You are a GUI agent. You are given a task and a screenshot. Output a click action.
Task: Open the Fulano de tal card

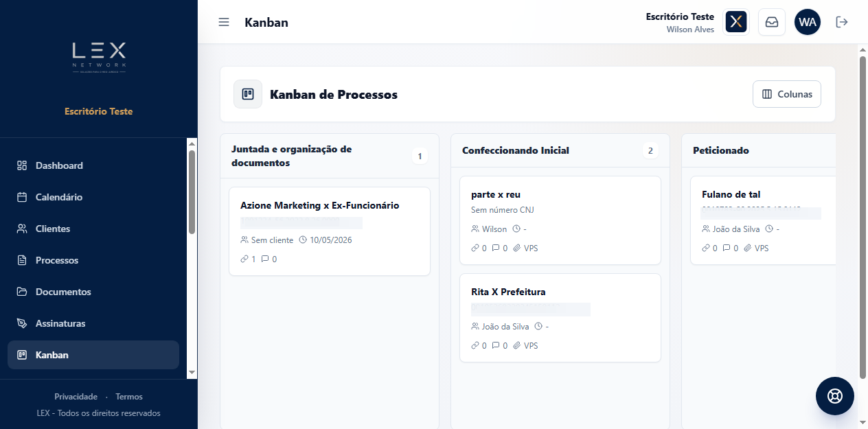pos(763,220)
